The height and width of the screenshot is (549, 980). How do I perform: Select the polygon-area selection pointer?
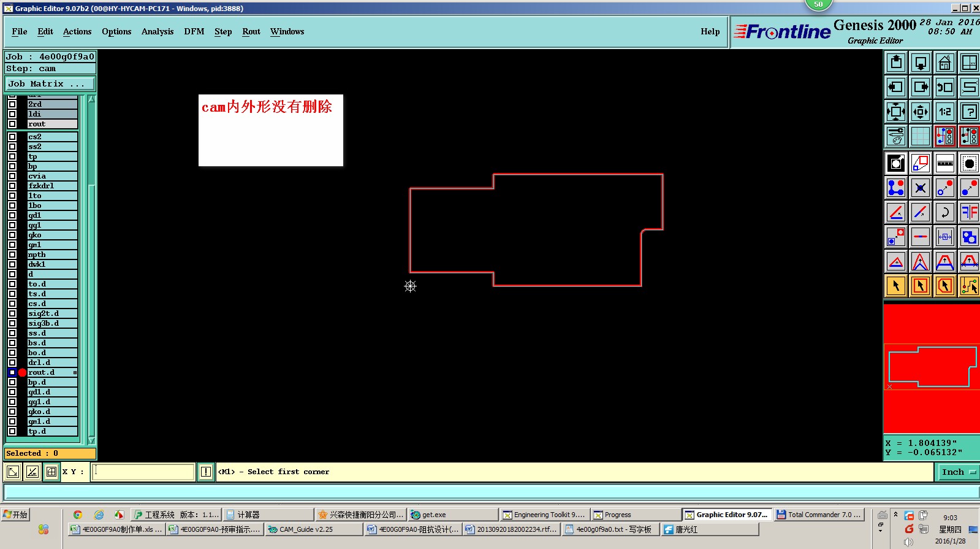point(945,286)
